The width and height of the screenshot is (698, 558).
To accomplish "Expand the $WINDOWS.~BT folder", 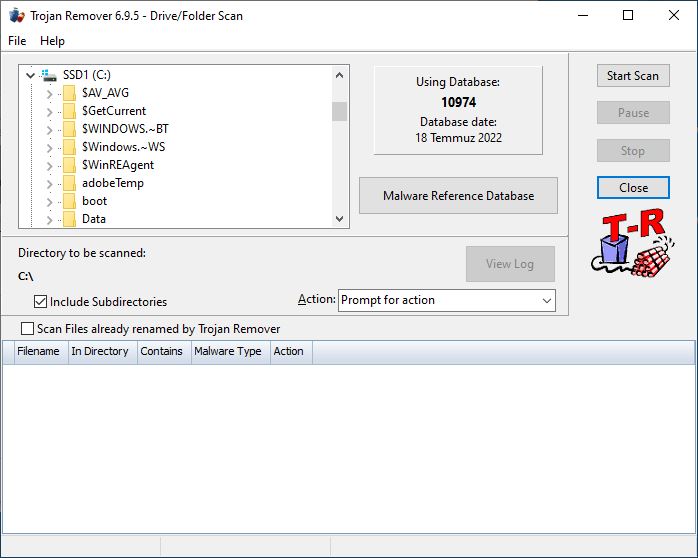I will [49, 130].
